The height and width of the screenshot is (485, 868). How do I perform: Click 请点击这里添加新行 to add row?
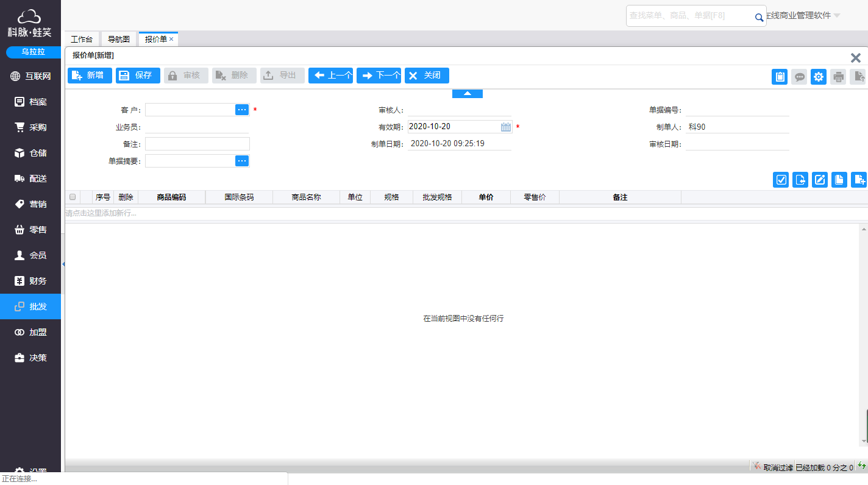pos(466,213)
